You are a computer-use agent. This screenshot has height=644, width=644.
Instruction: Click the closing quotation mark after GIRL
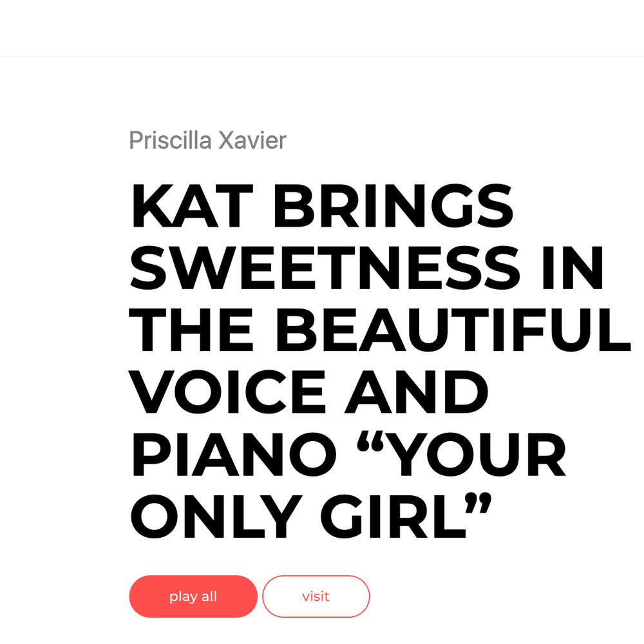tap(478, 503)
